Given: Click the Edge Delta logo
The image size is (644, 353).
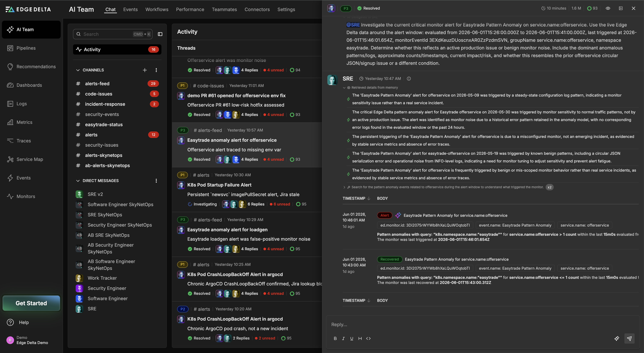Looking at the screenshot, I should click(28, 9).
